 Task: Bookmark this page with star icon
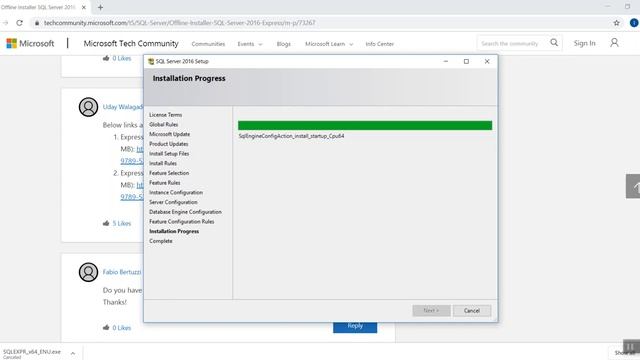[616, 23]
